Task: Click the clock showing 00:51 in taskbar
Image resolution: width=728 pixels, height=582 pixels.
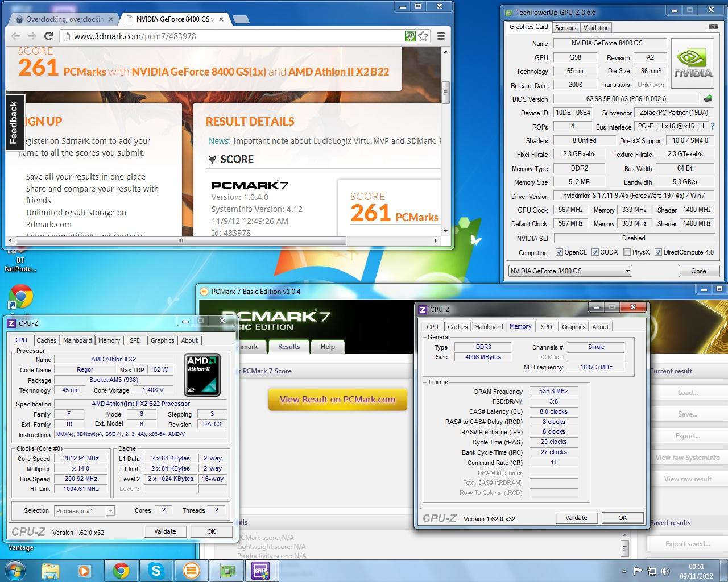Action: click(x=696, y=566)
